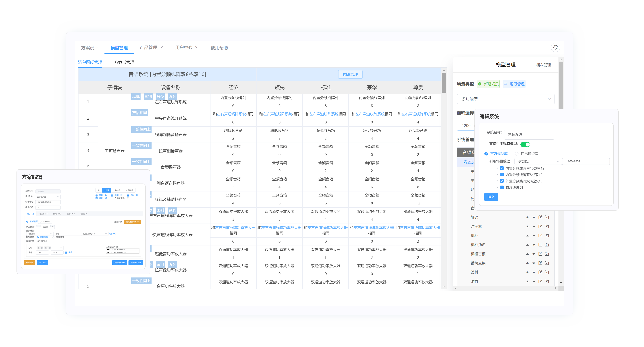Open 子模块 主扩扬声器 dropdown
This screenshot has width=644, height=347.
click(x=48, y=197)
